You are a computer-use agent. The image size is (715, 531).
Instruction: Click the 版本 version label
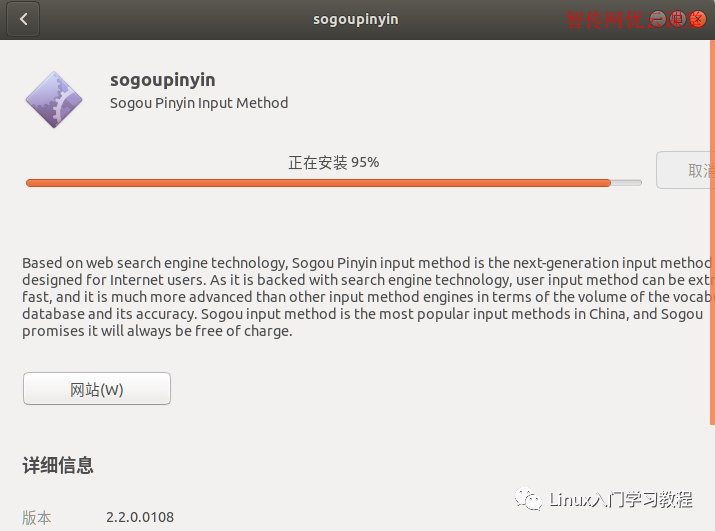(36, 518)
